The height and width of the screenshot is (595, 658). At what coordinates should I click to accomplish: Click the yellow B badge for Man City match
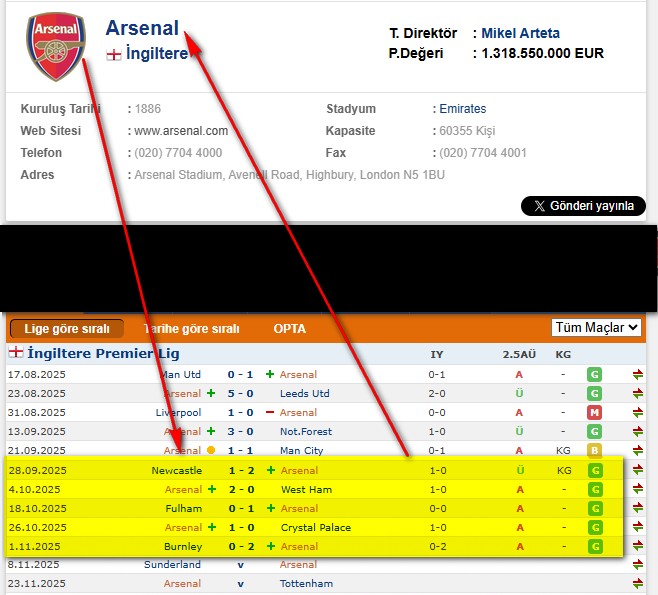[x=595, y=451]
